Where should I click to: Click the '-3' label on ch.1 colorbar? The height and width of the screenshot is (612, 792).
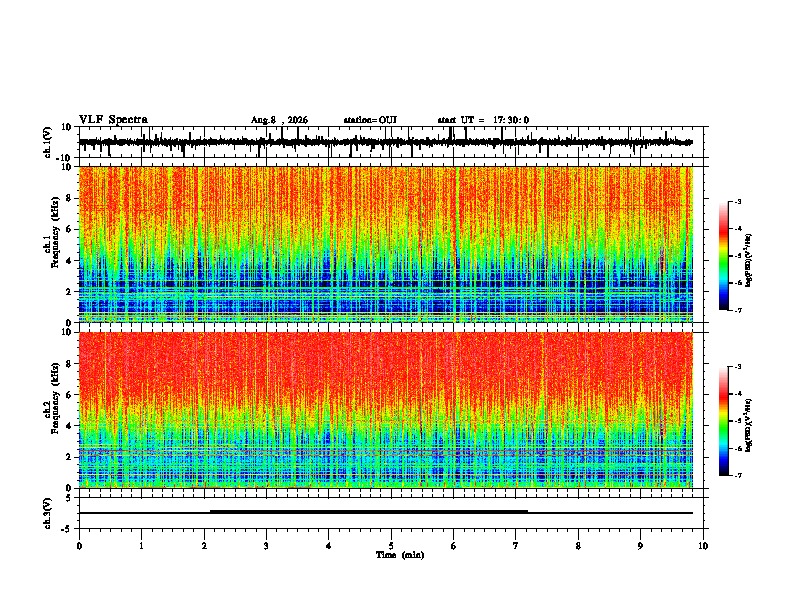[x=738, y=201]
